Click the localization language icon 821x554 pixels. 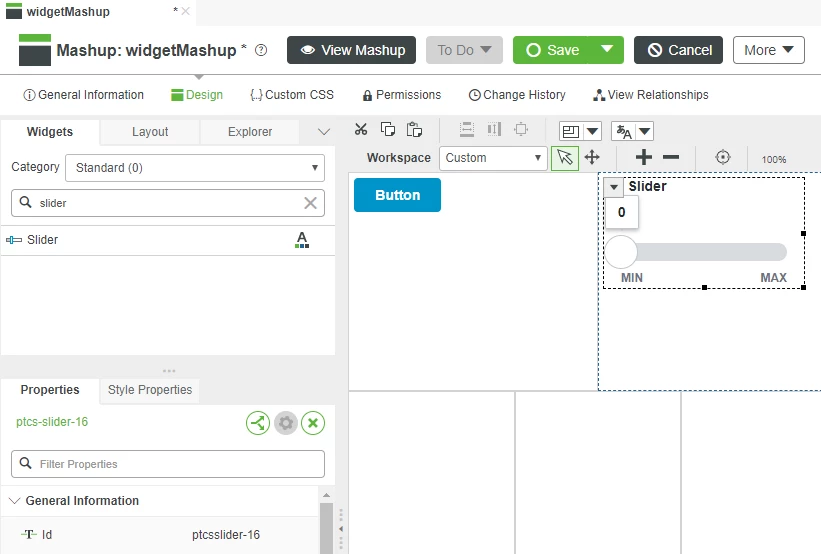pyautogui.click(x=624, y=131)
